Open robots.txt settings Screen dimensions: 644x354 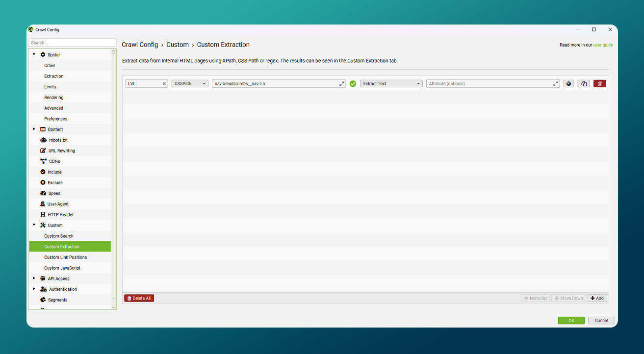coord(58,140)
